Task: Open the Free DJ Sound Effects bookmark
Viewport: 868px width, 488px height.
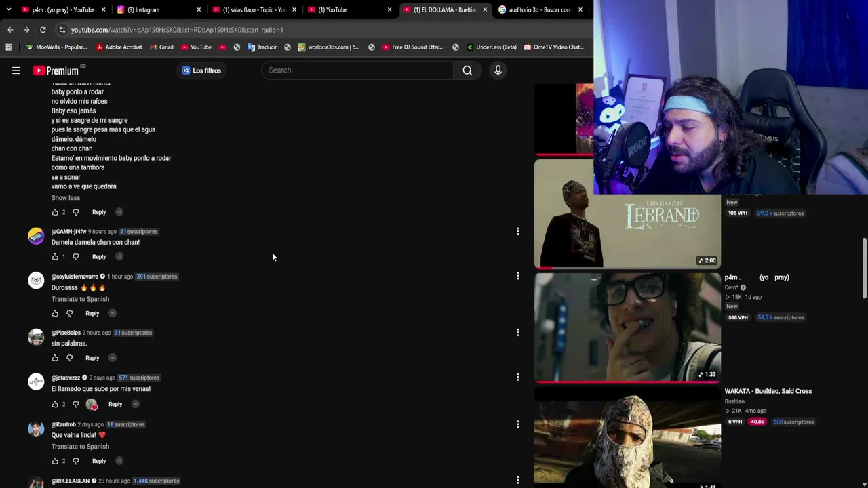Action: click(x=413, y=47)
